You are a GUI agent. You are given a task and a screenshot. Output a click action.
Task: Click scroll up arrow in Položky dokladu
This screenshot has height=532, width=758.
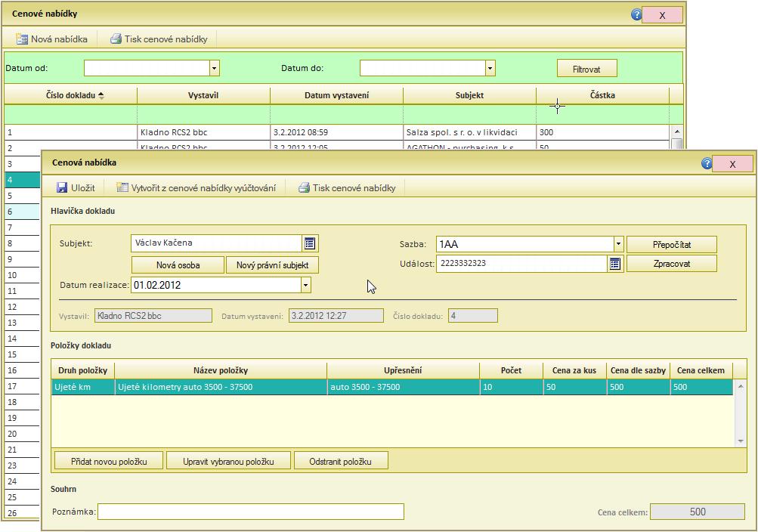click(x=740, y=386)
